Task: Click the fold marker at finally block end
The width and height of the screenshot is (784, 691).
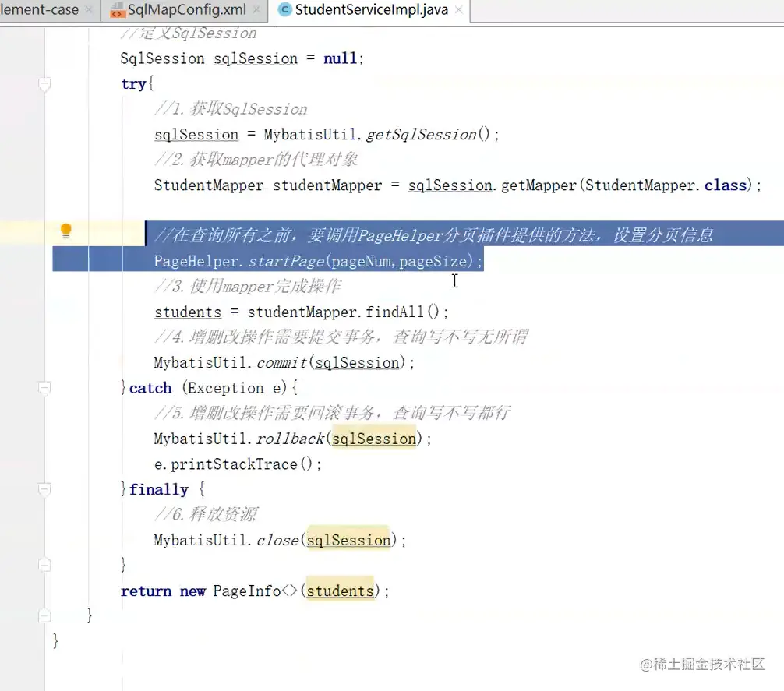Action: 44,565
